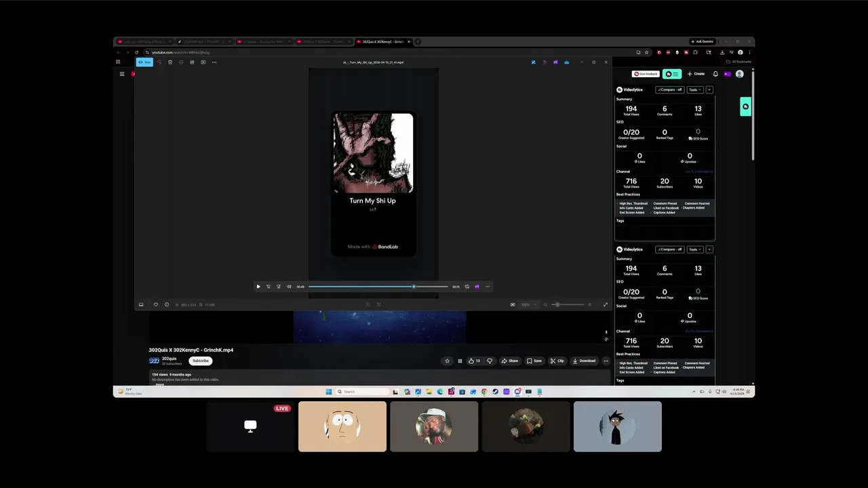Open the YouTube account avatar menu
The image size is (868, 488).
[x=740, y=74]
